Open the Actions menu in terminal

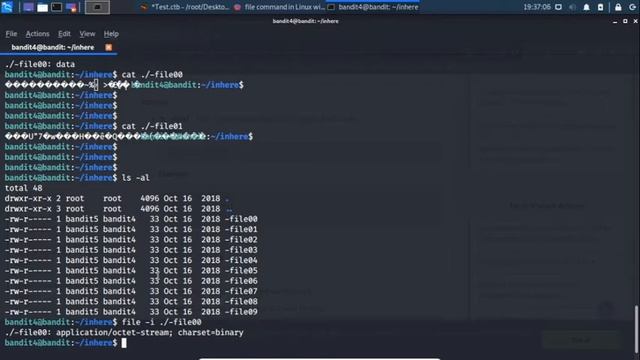tap(38, 34)
